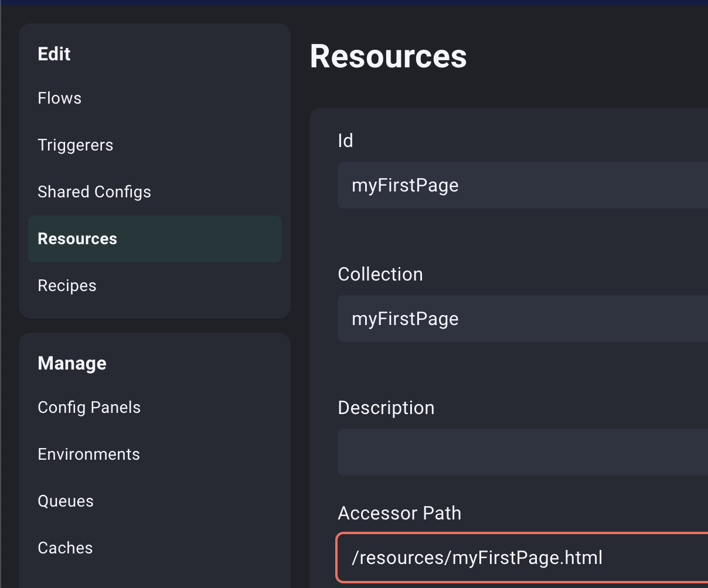Click the Resources page heading
This screenshot has width=708, height=588.
pyautogui.click(x=388, y=56)
